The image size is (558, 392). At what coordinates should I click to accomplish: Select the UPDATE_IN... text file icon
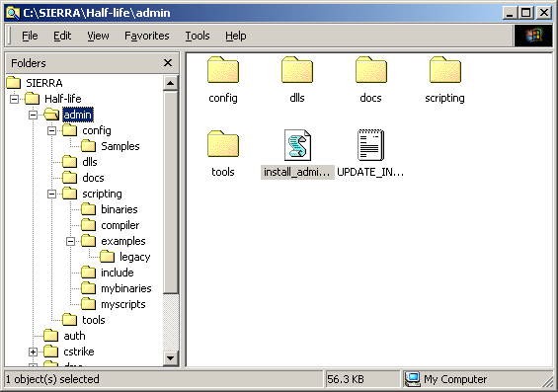[x=370, y=145]
